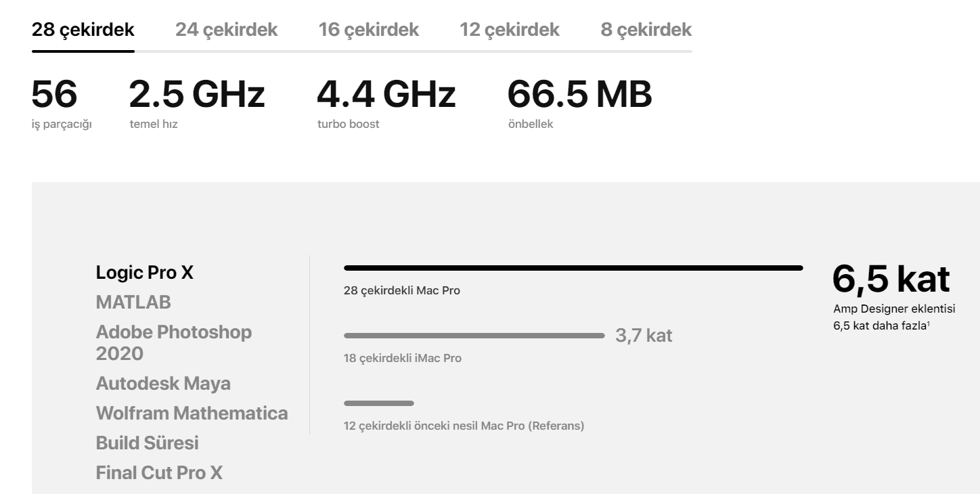The height and width of the screenshot is (494, 980).
Task: Switch to the 24 çekirdek tab
Action: 226,30
